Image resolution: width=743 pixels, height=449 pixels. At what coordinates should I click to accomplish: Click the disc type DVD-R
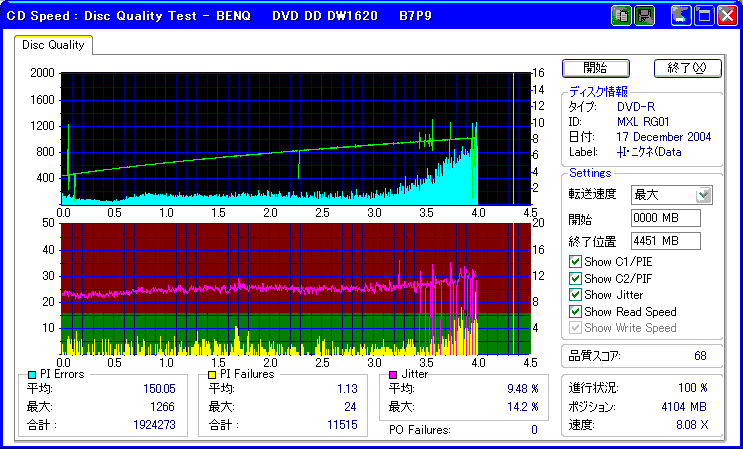pyautogui.click(x=636, y=107)
